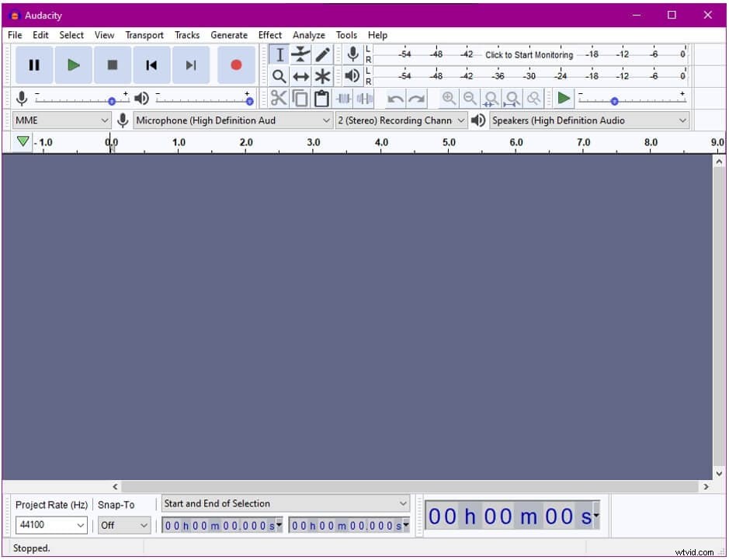The image size is (729, 560).
Task: Select the Selection tool
Action: click(279, 54)
